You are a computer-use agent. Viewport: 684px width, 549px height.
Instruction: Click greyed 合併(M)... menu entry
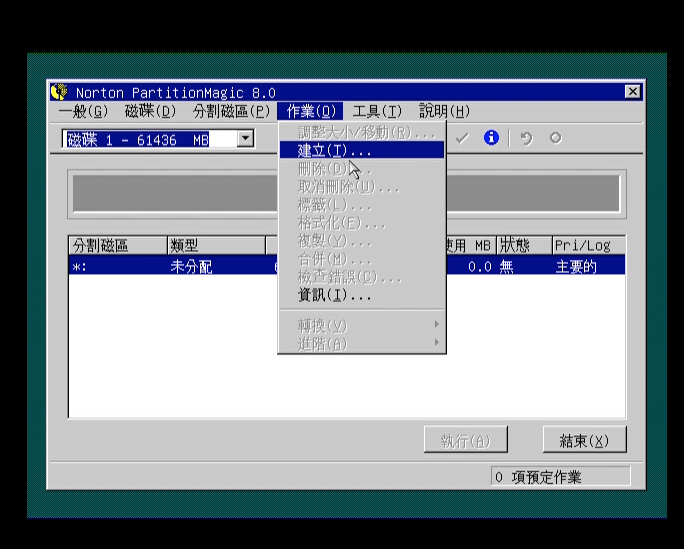[362, 259]
